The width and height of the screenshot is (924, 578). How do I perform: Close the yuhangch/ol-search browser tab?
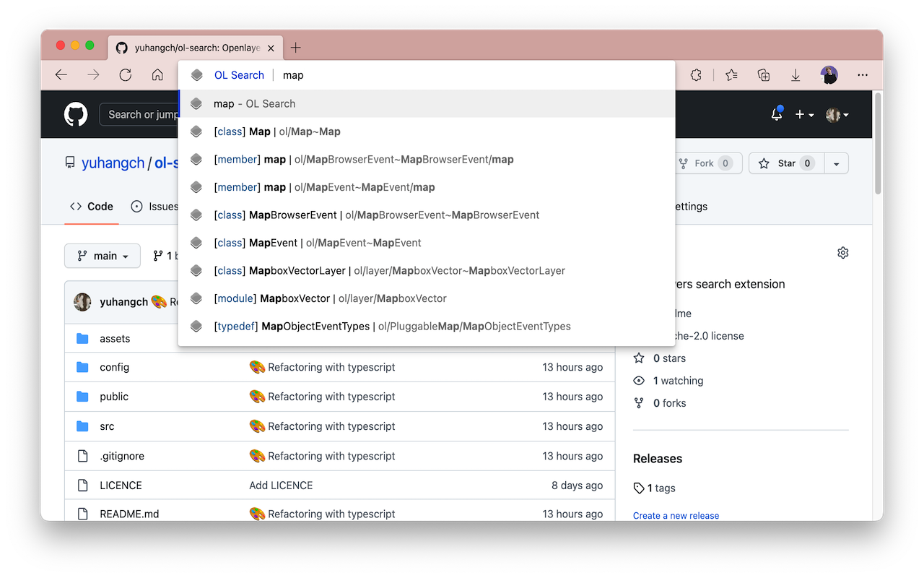click(271, 48)
